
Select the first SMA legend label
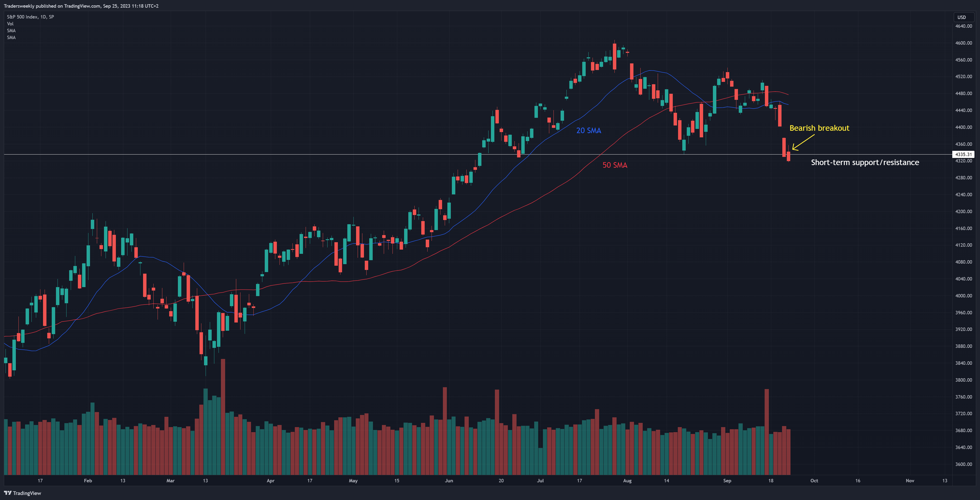(11, 30)
